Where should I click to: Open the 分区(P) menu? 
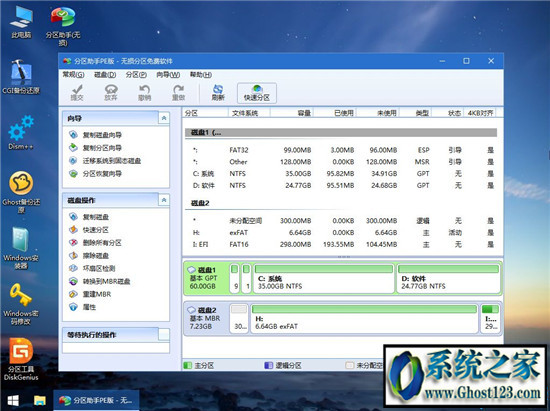click(136, 75)
